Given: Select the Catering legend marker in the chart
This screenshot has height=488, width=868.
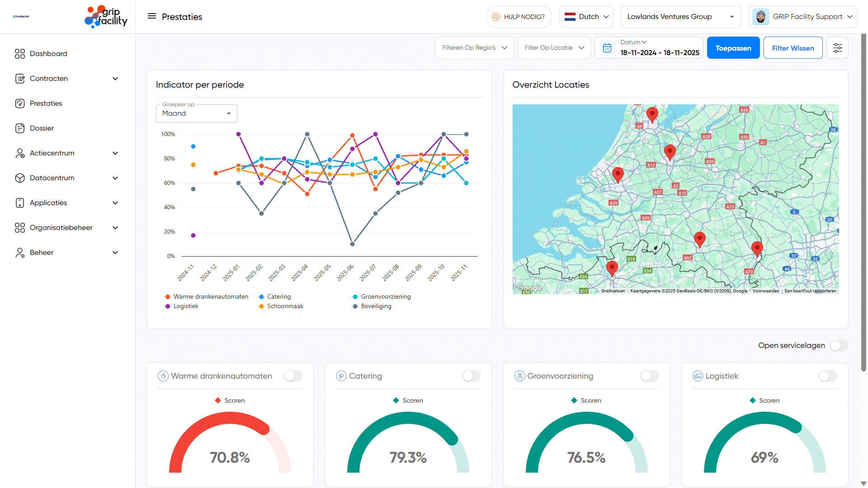Looking at the screenshot, I should click(261, 297).
